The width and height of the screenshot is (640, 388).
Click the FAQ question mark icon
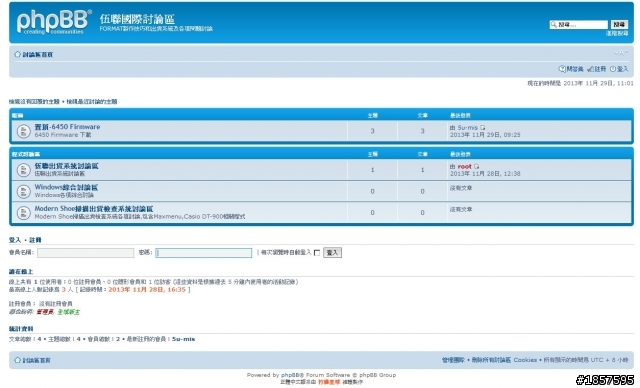coord(562,69)
